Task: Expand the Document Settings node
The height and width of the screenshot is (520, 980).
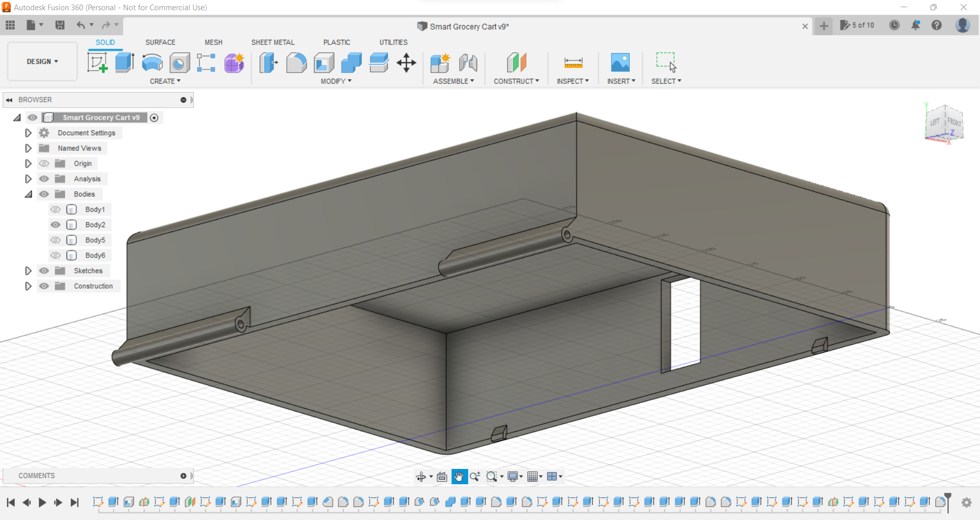Action: click(x=28, y=133)
